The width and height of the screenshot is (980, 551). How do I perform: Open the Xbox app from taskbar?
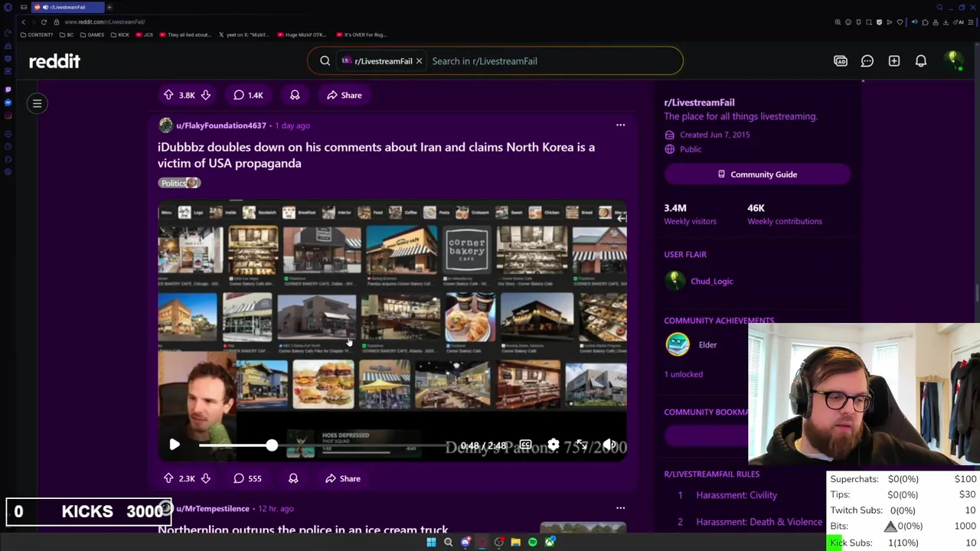[550, 542]
